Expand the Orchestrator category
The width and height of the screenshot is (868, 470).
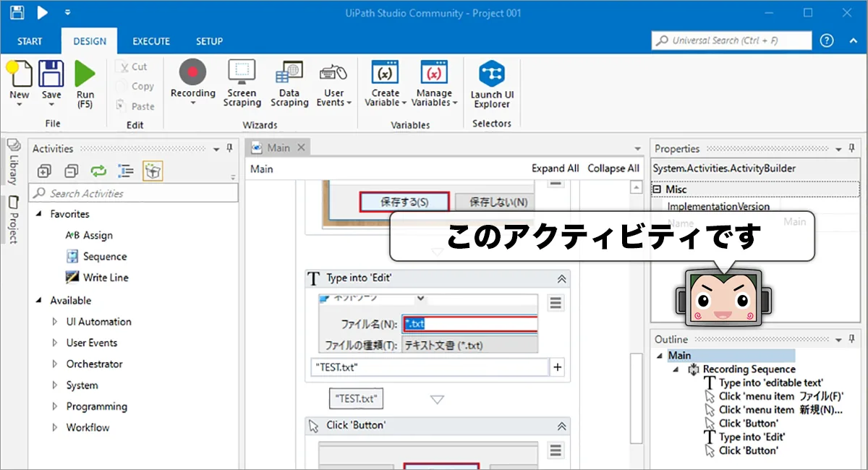(55, 364)
